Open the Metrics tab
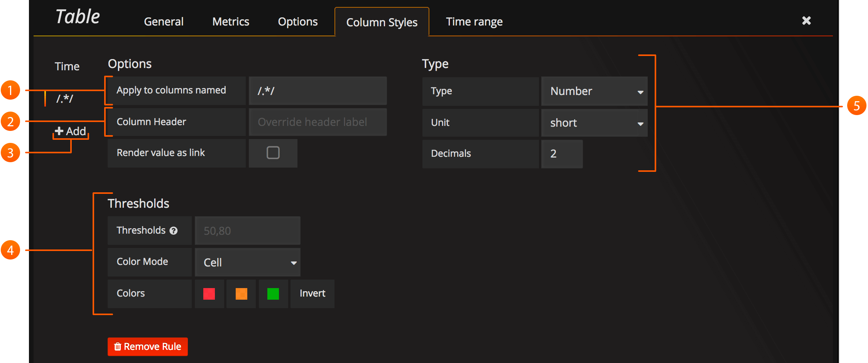 click(231, 22)
